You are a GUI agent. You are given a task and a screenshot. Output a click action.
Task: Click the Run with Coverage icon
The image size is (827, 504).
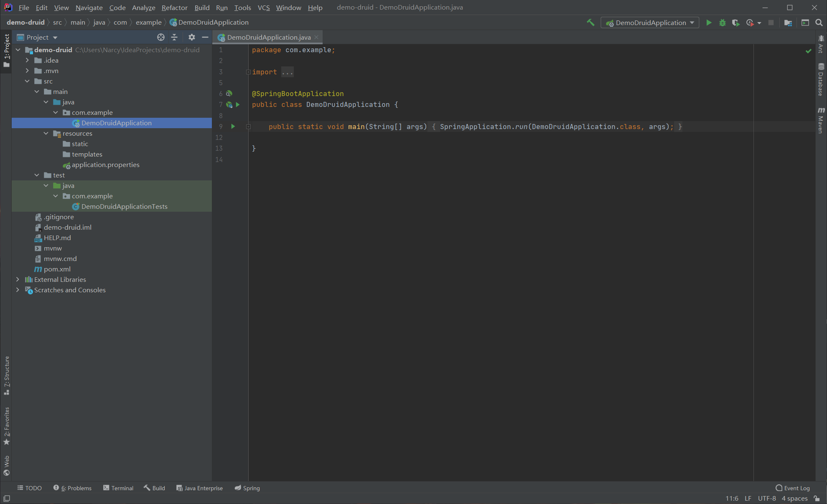pos(735,23)
